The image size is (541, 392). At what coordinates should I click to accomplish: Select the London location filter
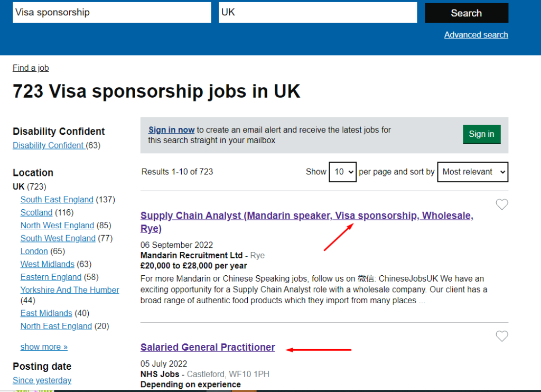tap(34, 251)
